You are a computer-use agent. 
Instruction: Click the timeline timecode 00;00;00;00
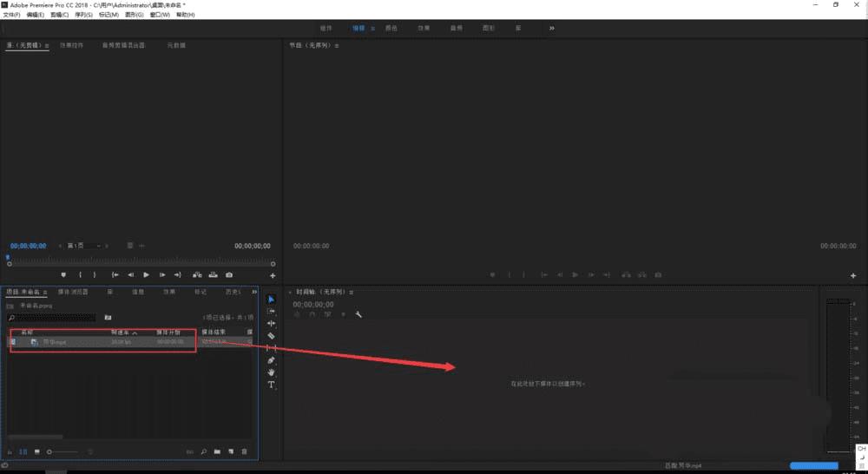(313, 305)
